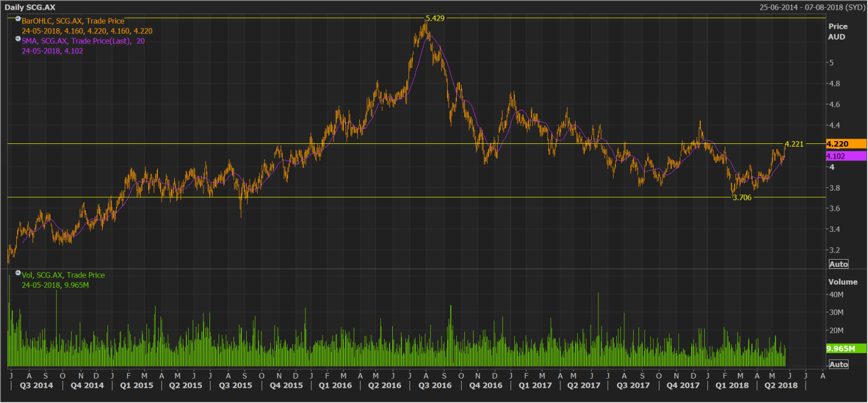Click the 20M volume axis tick
This screenshot has height=403, width=868.
pyautogui.click(x=836, y=330)
